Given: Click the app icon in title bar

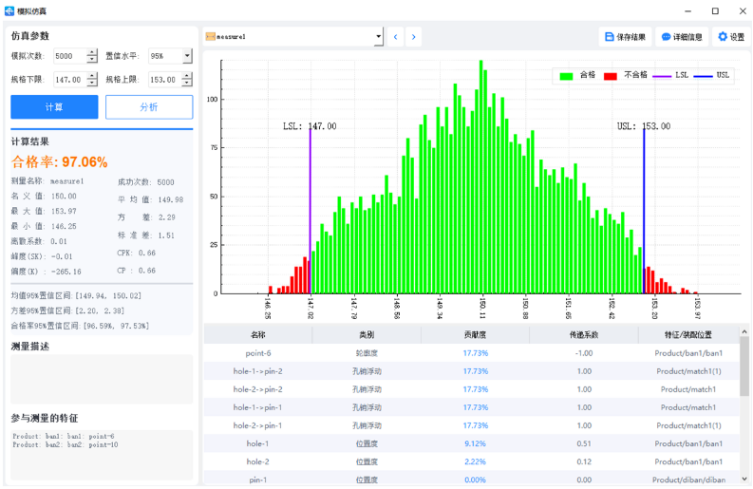Looking at the screenshot, I should click(9, 10).
